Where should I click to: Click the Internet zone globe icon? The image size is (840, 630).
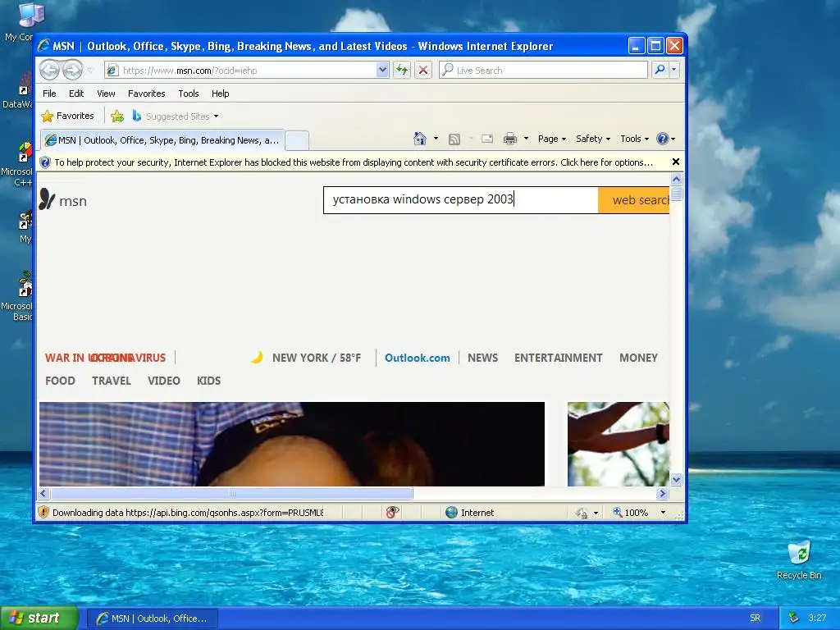point(452,512)
